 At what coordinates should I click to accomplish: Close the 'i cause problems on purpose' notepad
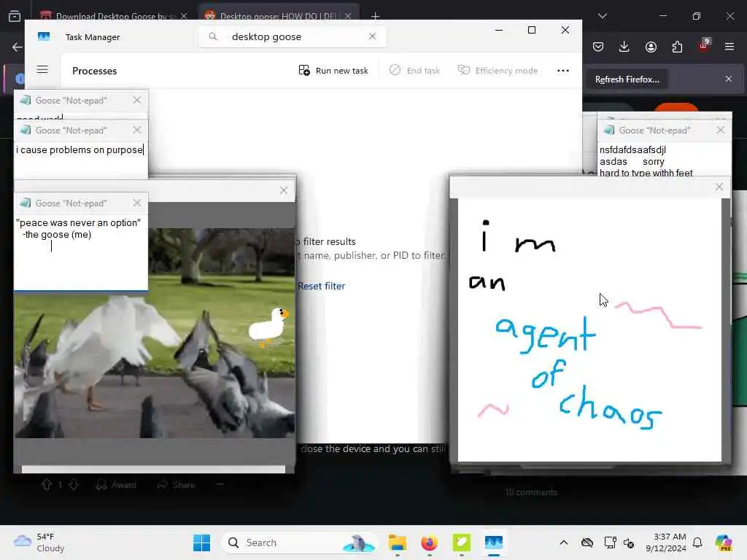[x=137, y=130]
